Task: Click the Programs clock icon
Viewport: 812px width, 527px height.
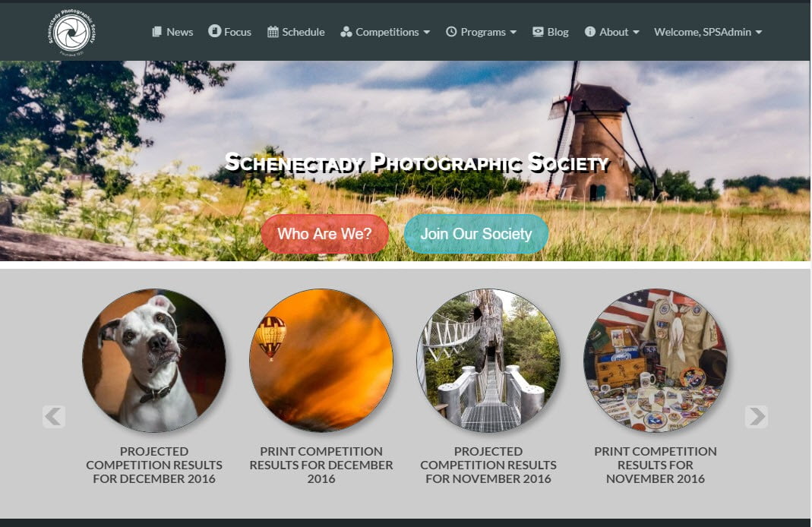Action: (451, 32)
